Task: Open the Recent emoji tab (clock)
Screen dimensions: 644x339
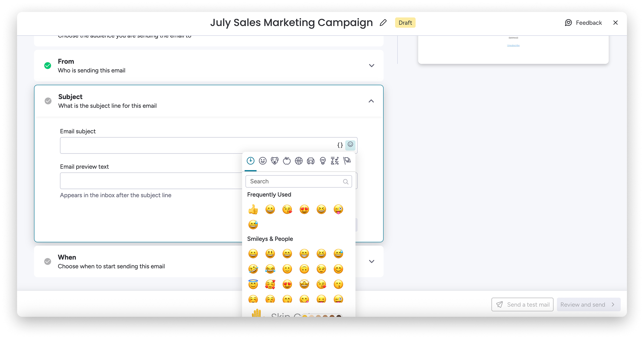Action: (251, 161)
